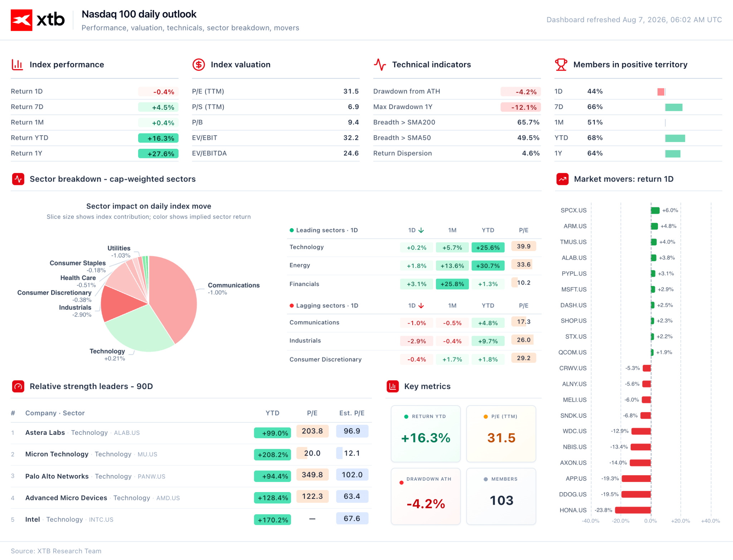Click the P/S (TTM) value 6.9

pos(353,107)
